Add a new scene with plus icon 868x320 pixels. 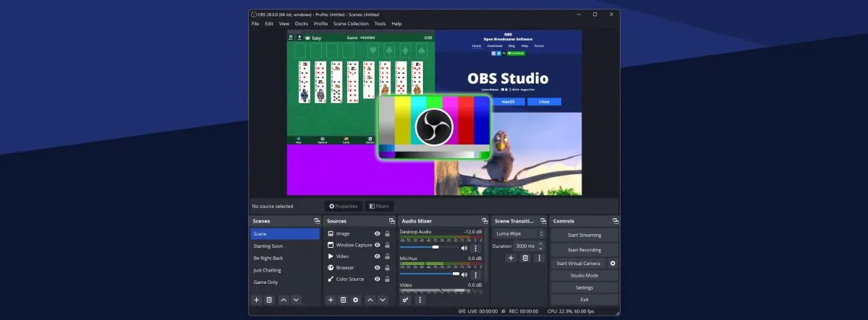(x=256, y=299)
